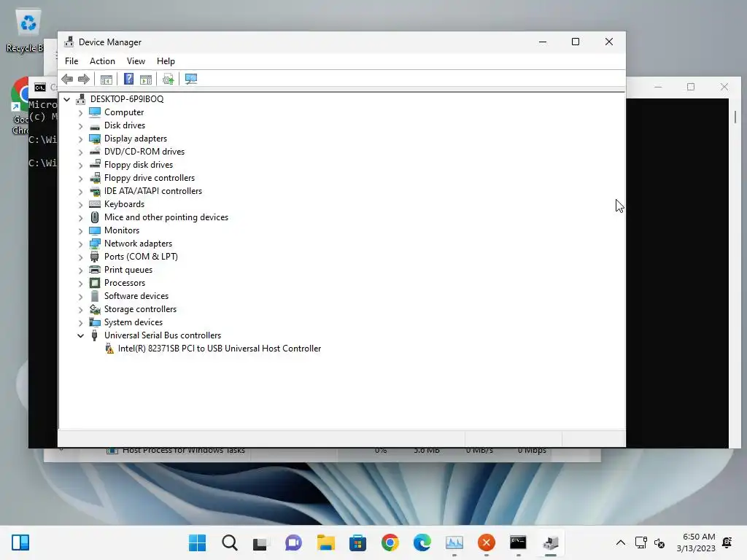Select the Display adapters icon
747x560 pixels.
(95, 139)
